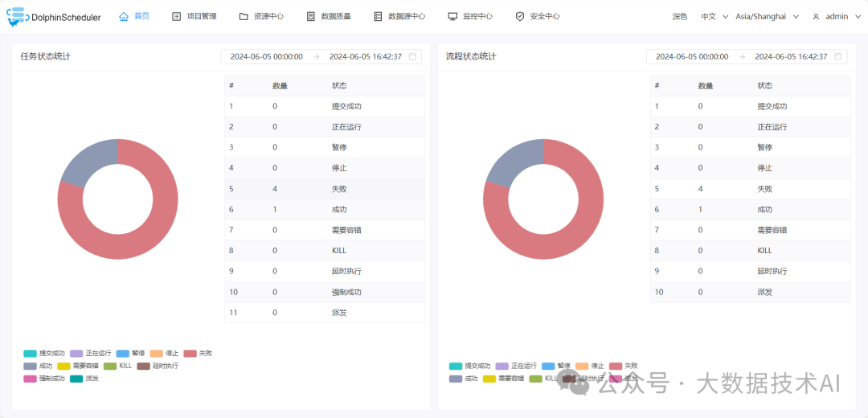868x418 pixels.
Task: Toggle KILL legend in task chart
Action: click(x=118, y=366)
